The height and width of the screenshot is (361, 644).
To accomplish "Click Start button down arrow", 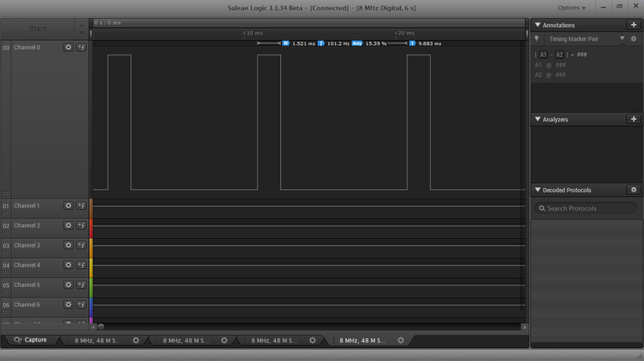I will pyautogui.click(x=81, y=33).
